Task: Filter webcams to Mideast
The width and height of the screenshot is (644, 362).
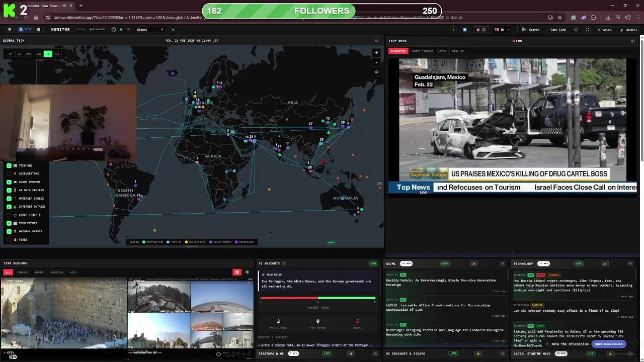Action: point(22,273)
